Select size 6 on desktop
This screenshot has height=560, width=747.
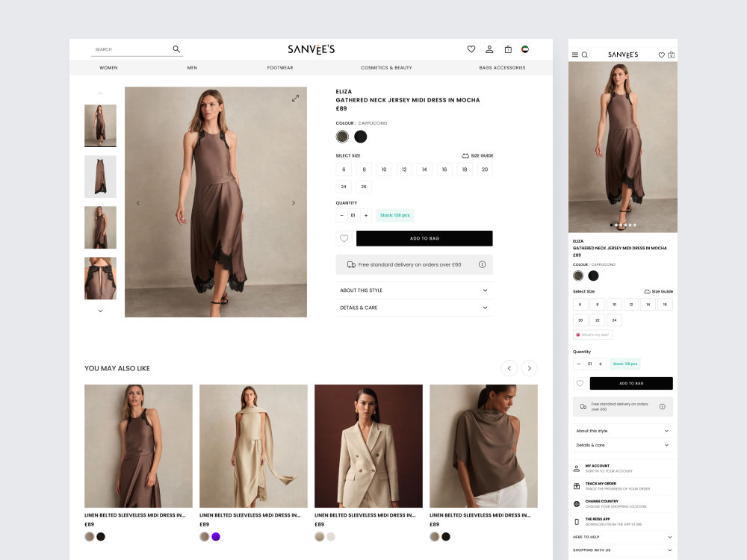344,169
